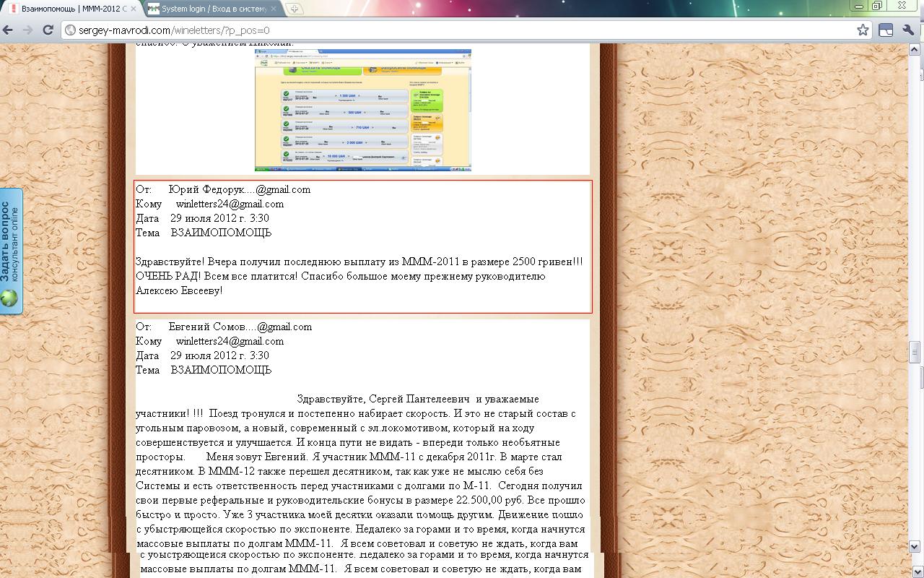
Task: Go back using the browser back arrow
Action: pos(8,30)
